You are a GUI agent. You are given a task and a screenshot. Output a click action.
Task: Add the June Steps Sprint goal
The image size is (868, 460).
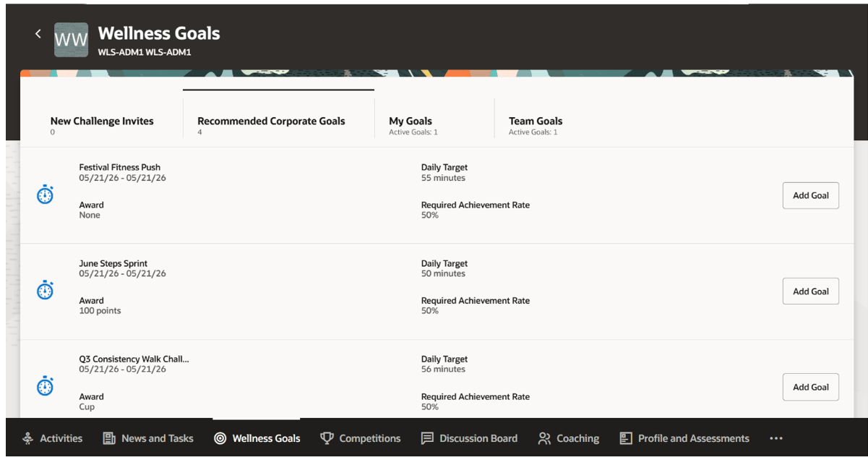[810, 291]
